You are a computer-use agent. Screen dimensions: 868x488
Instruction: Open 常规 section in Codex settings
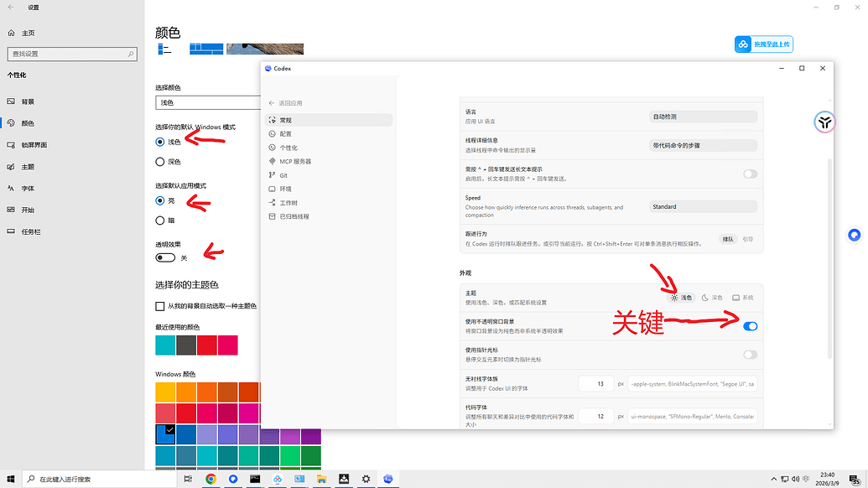click(x=329, y=120)
